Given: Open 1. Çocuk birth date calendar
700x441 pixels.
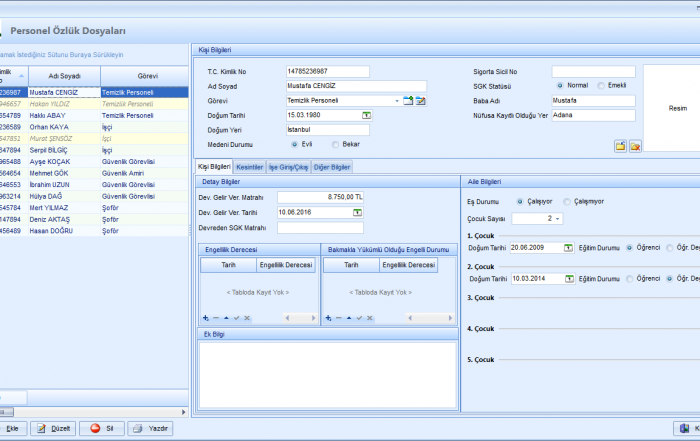Looking at the screenshot, I should (568, 247).
